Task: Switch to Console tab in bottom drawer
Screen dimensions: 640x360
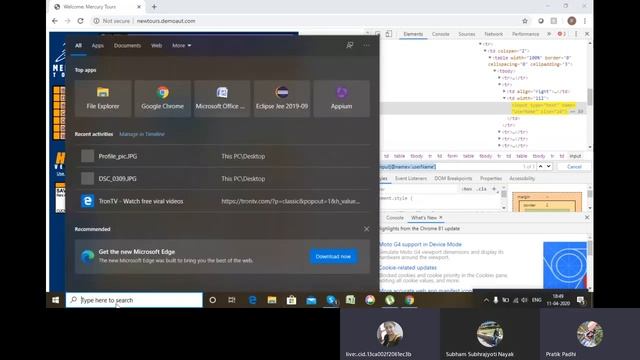Action: 395,218
